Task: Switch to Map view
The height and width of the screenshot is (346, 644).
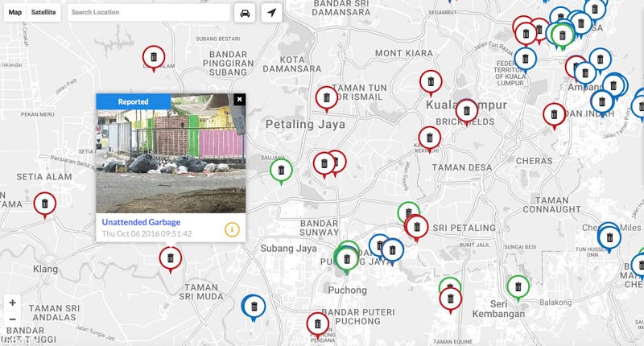Action: tap(15, 12)
